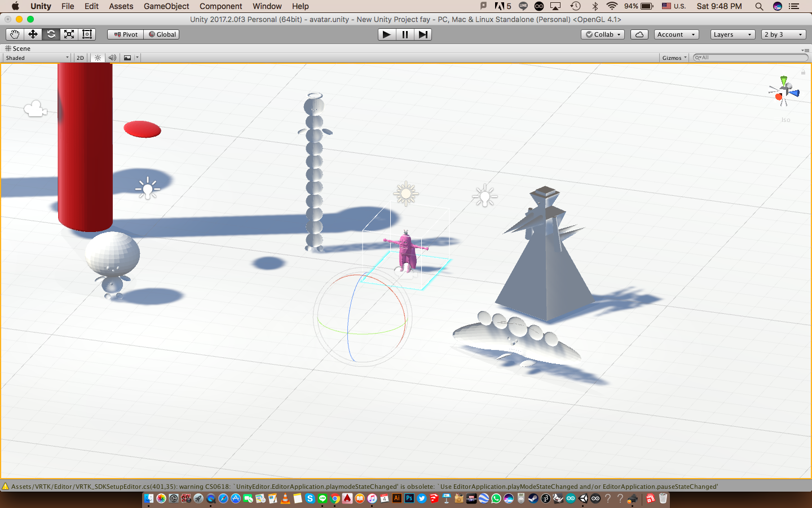Image resolution: width=812 pixels, height=508 pixels.
Task: Select the Move tool in the toolbar
Action: pyautogui.click(x=33, y=34)
